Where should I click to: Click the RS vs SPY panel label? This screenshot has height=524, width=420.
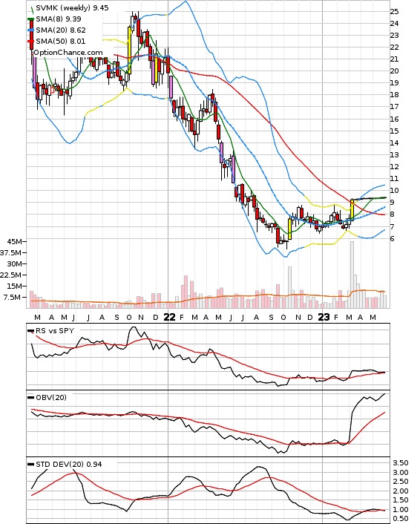[x=55, y=330]
